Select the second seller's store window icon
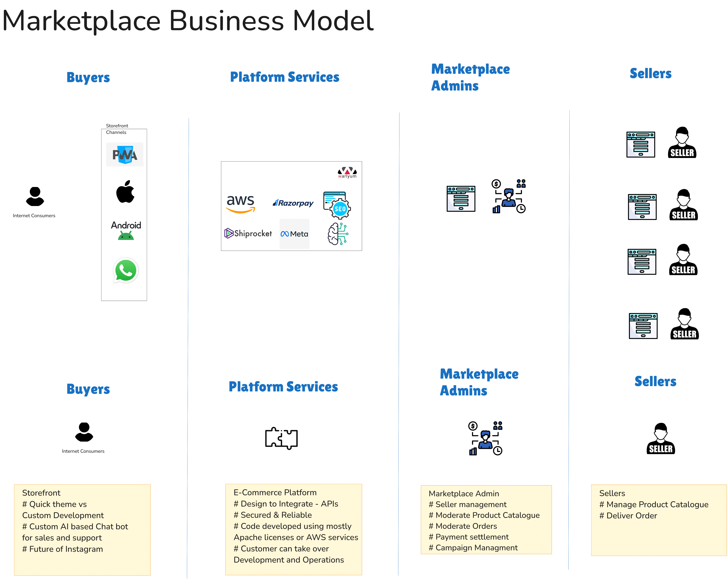The width and height of the screenshot is (728, 580). click(x=642, y=207)
